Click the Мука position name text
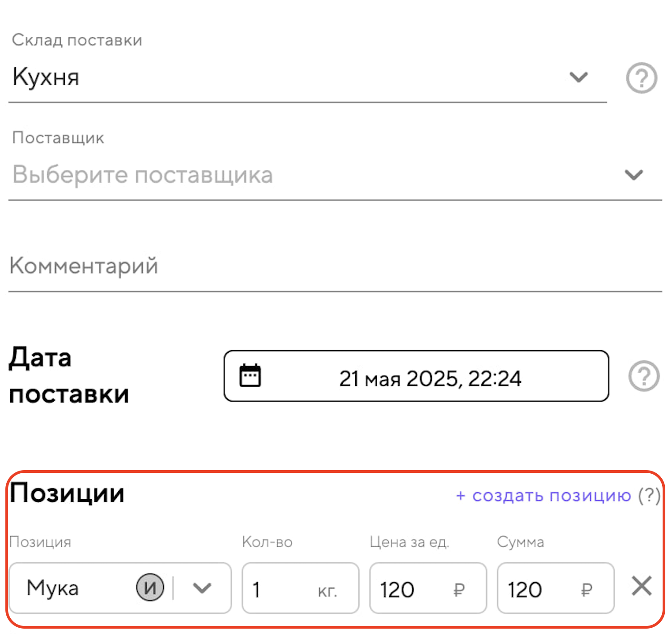 coord(53,588)
